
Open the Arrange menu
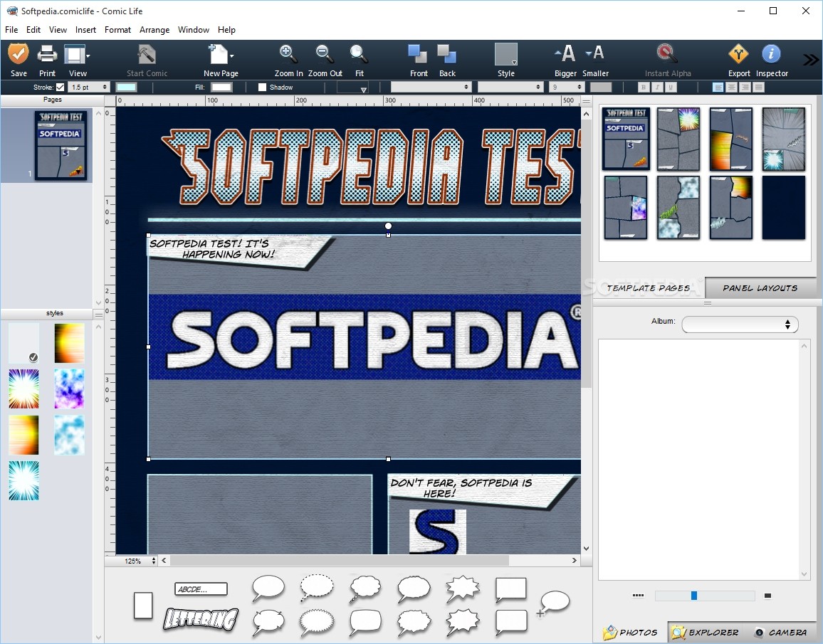click(x=154, y=30)
